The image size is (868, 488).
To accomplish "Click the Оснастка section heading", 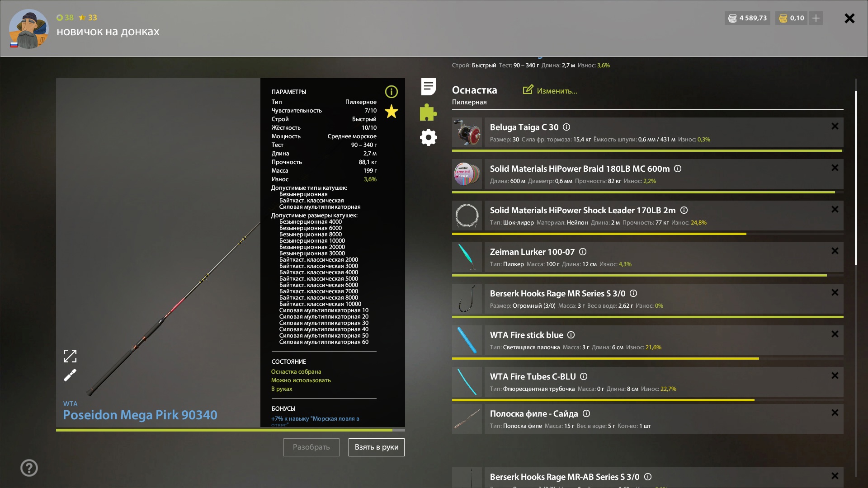I will coord(474,90).
